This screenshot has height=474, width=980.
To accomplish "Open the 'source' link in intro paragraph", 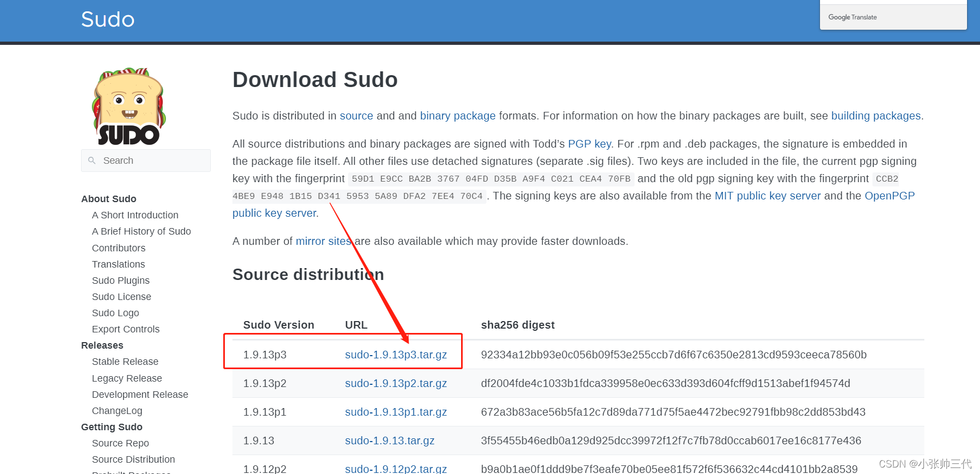I will tap(356, 116).
